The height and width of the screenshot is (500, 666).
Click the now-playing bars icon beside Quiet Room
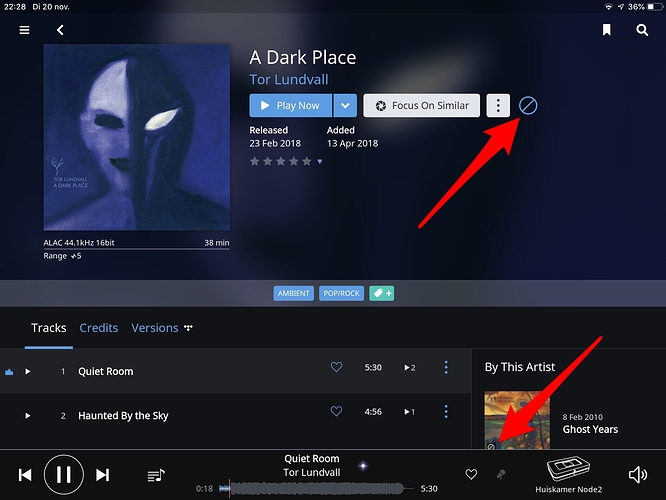[x=9, y=372]
